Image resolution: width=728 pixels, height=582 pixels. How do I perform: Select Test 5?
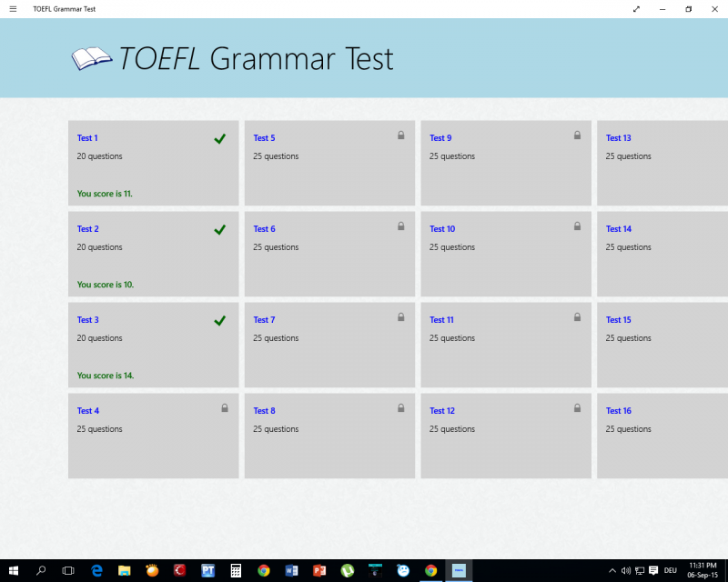click(329, 163)
